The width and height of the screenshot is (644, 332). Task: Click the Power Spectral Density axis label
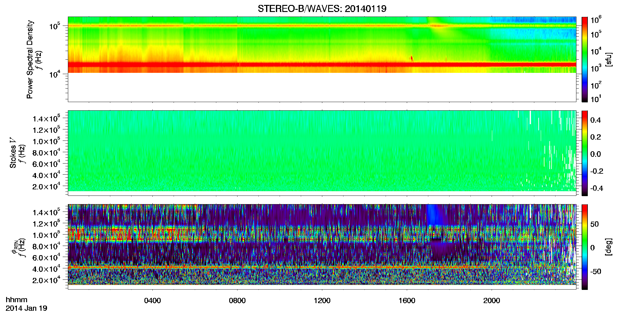click(x=30, y=59)
